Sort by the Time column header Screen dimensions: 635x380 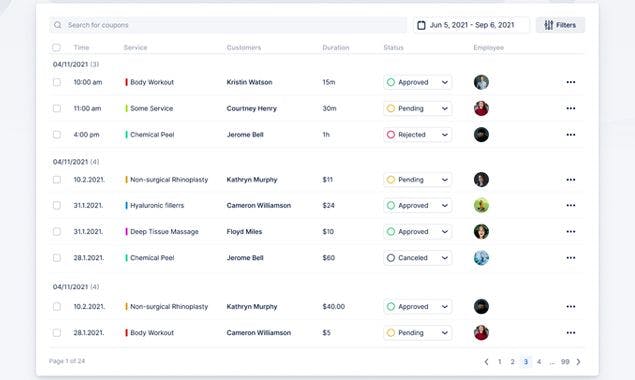(81, 47)
